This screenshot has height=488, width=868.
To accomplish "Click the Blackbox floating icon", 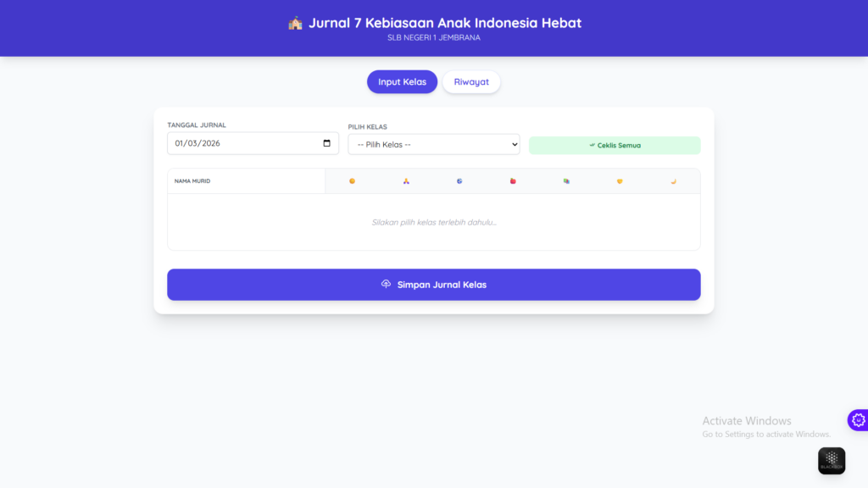I will (x=831, y=460).
